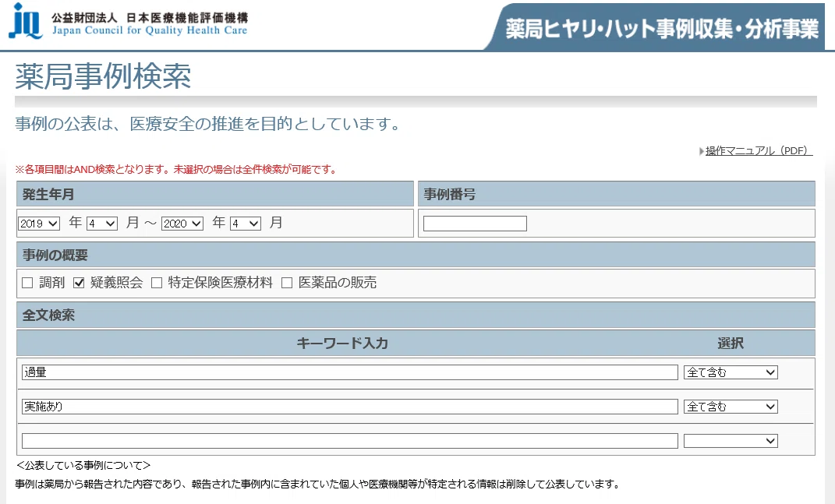Click the 全文検索 section header
The height and width of the screenshot is (504, 835).
point(416,315)
